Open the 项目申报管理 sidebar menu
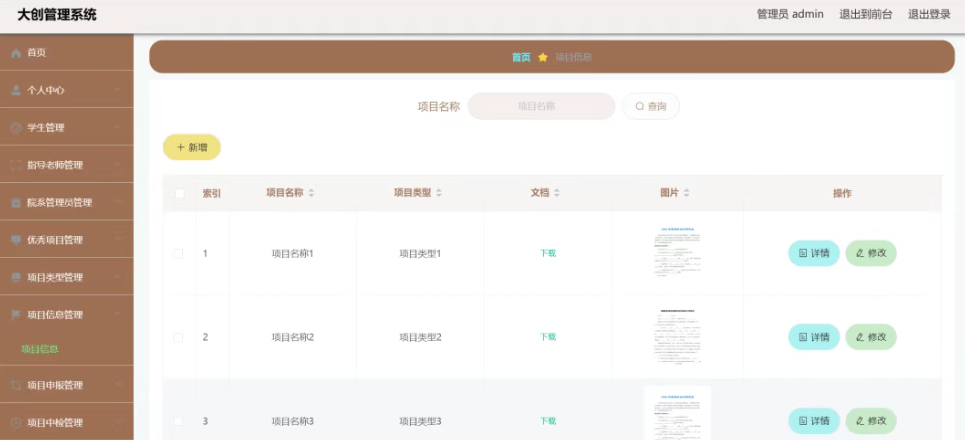 [66, 385]
